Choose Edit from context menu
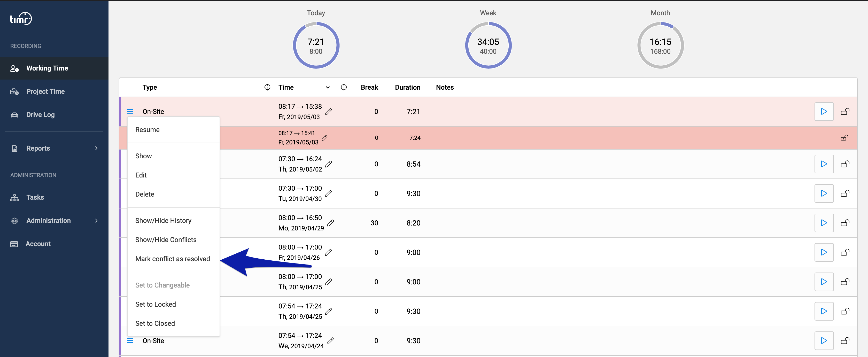 coord(174,175)
